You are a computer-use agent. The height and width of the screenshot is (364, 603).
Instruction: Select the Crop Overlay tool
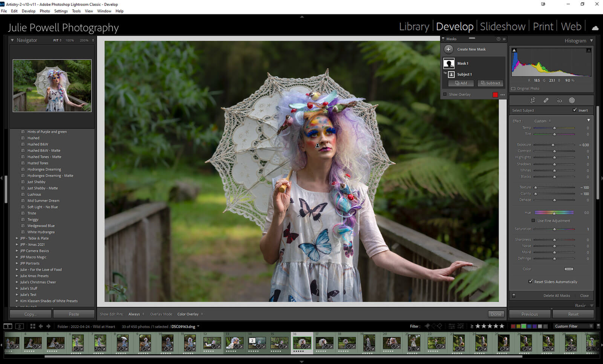pyautogui.click(x=533, y=100)
